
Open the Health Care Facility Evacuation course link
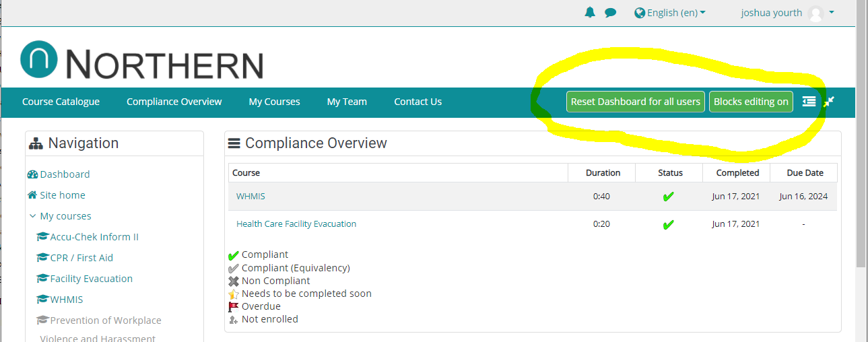click(x=296, y=224)
